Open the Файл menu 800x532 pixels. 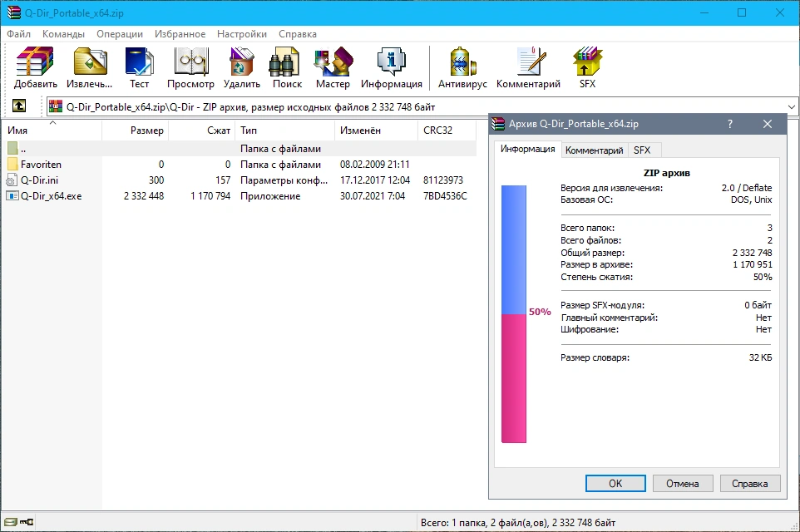point(19,33)
